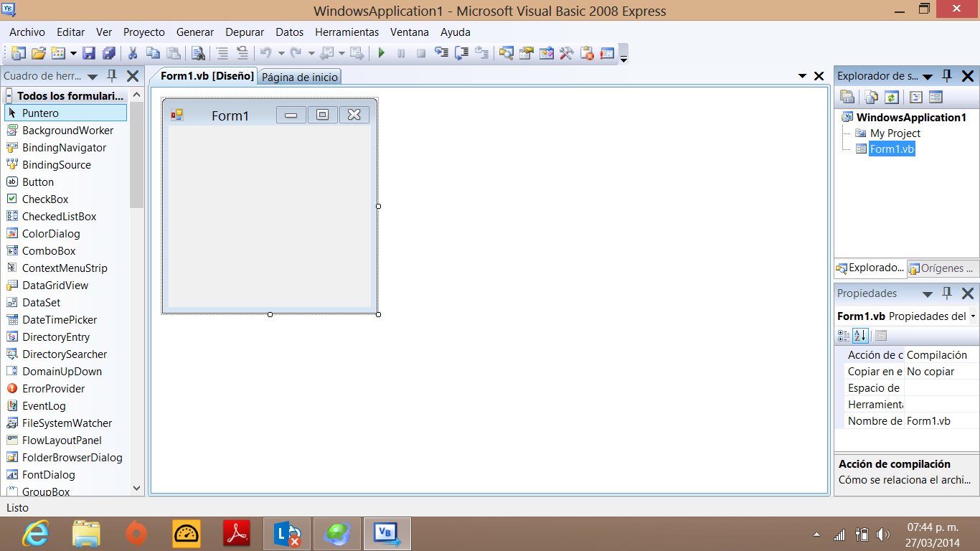
Task: Switch to the Página de inicio tab
Action: pos(299,76)
